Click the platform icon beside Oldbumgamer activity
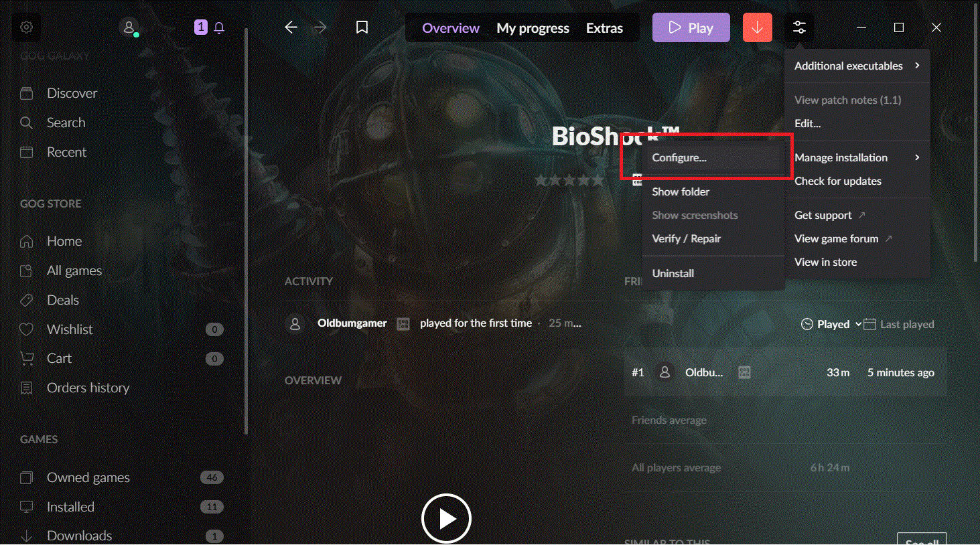The width and height of the screenshot is (980, 545). tap(403, 324)
